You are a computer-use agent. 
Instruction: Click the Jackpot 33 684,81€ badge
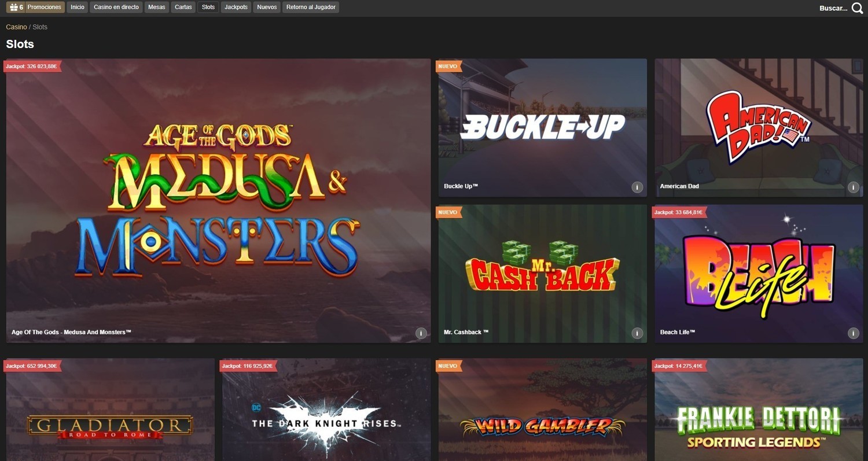point(679,212)
